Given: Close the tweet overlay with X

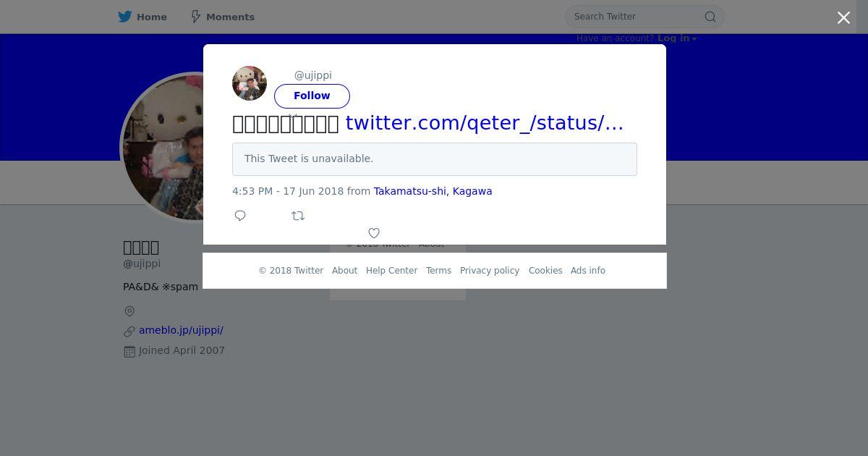Looking at the screenshot, I should (843, 18).
